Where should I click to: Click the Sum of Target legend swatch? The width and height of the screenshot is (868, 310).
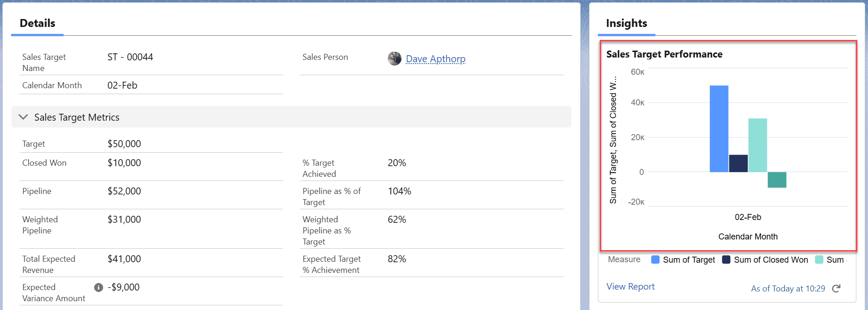(655, 260)
